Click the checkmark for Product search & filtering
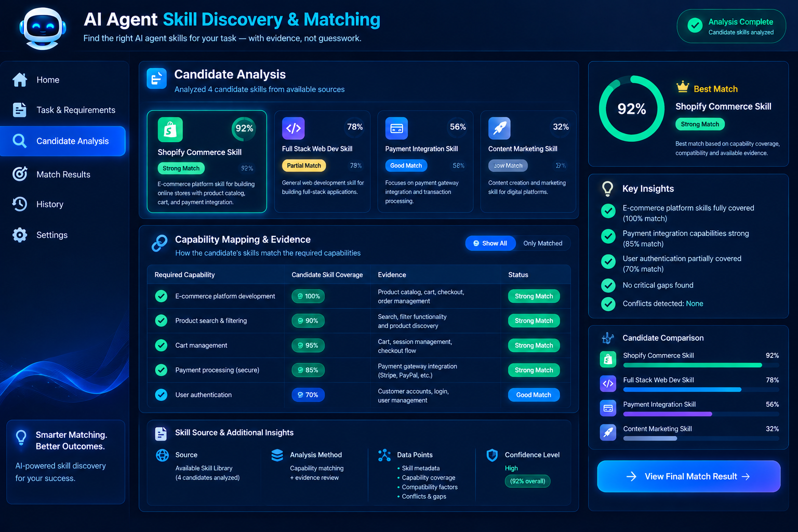This screenshot has height=532, width=798. tap(162, 321)
